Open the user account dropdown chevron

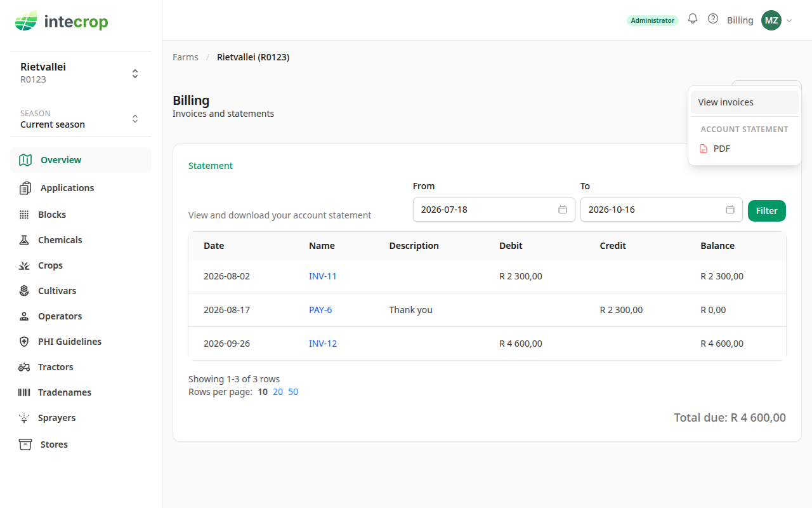(789, 21)
